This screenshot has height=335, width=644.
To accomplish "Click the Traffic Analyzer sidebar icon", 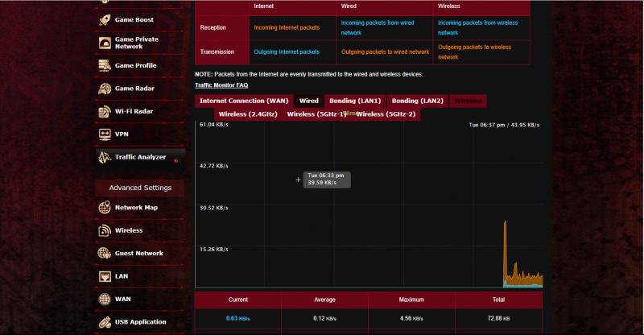I will pyautogui.click(x=105, y=158).
